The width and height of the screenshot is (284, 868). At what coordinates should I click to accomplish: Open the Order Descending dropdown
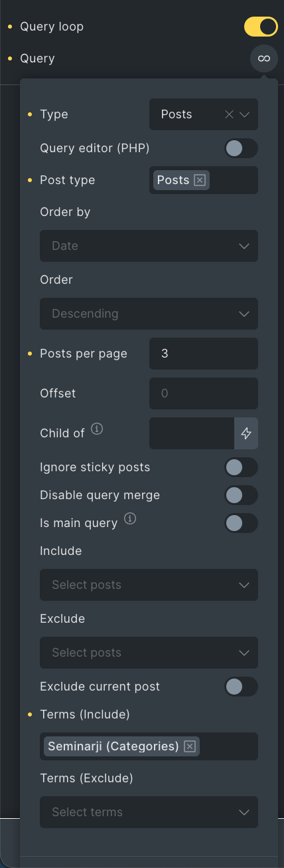[x=149, y=314]
